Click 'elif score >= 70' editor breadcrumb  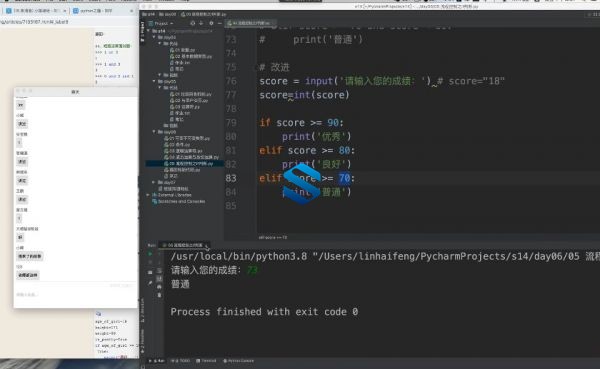(x=273, y=238)
